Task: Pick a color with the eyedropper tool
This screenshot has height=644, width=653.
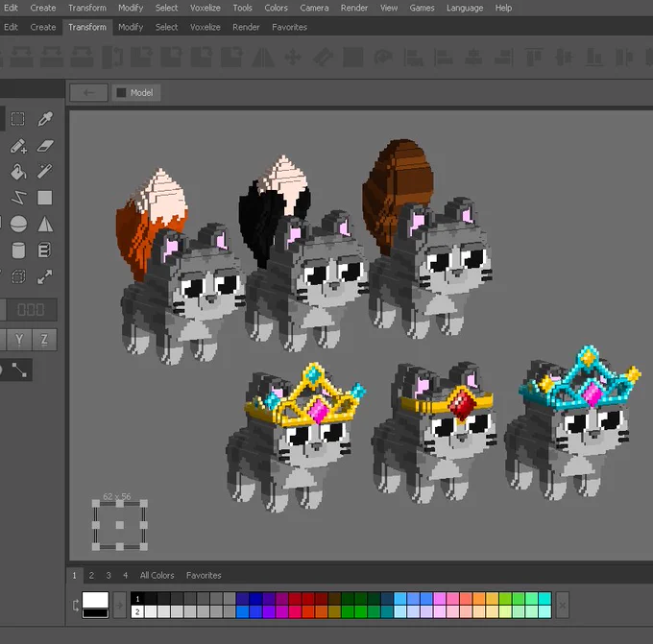Action: coord(45,119)
